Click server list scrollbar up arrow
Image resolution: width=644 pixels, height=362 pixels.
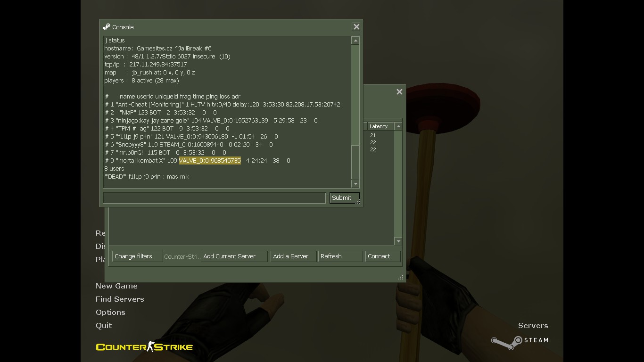point(398,126)
